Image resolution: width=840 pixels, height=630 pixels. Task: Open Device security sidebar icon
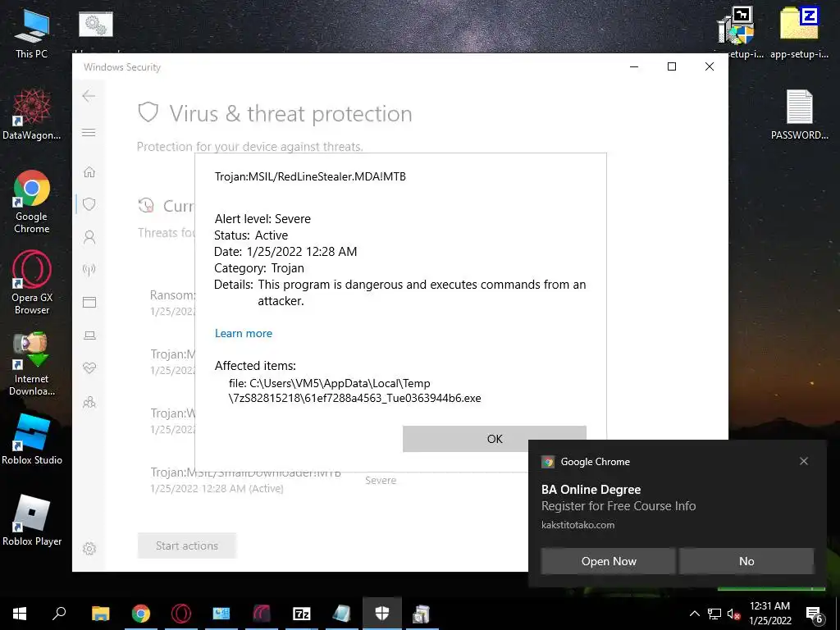point(89,336)
